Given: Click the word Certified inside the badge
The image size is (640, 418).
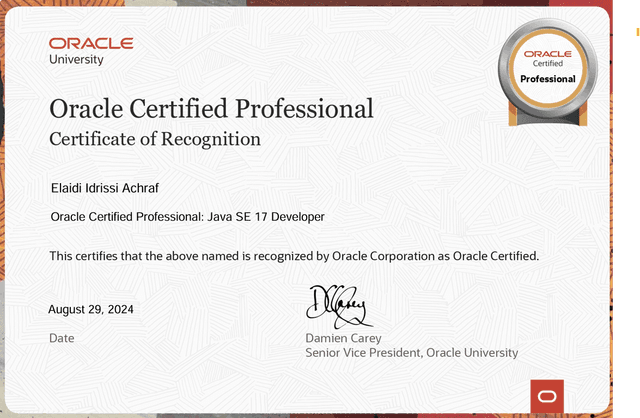Looking at the screenshot, I should point(547,63).
